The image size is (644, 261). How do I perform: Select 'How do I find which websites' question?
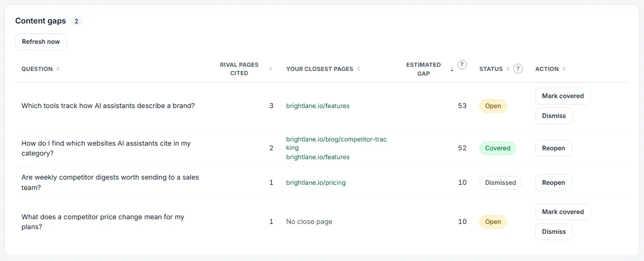pyautogui.click(x=106, y=148)
